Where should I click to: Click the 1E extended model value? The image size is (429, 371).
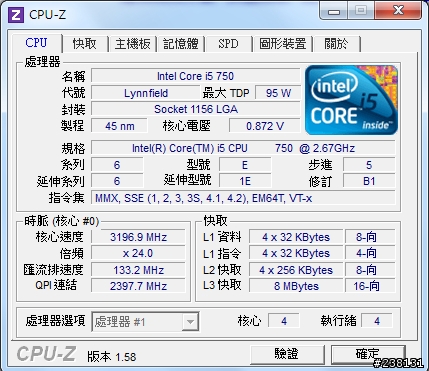pos(245,181)
